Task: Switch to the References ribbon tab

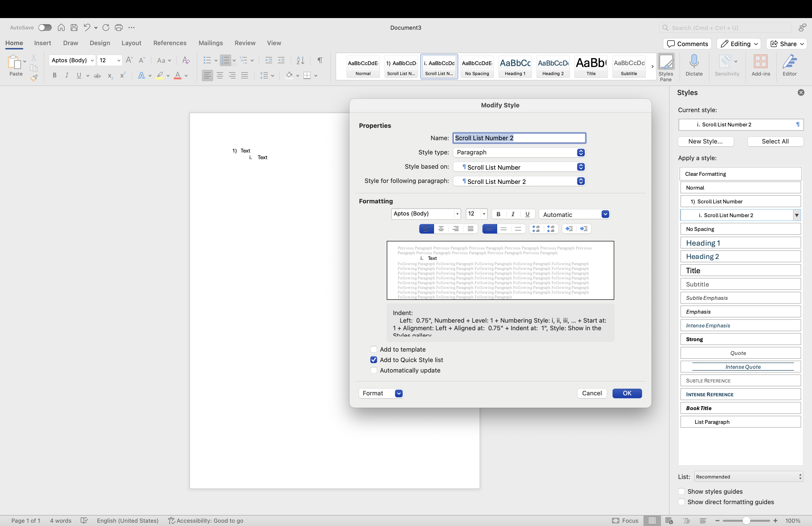Action: (170, 43)
